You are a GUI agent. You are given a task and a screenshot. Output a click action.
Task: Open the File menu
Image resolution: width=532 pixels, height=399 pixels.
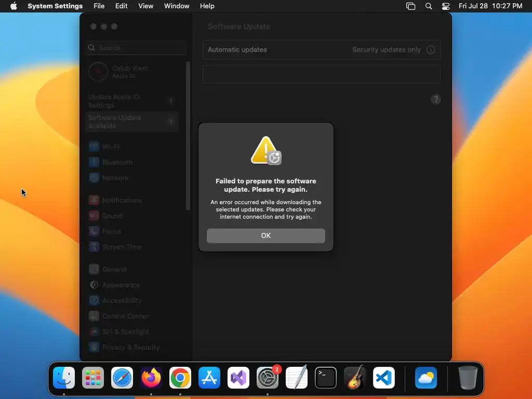[99, 6]
